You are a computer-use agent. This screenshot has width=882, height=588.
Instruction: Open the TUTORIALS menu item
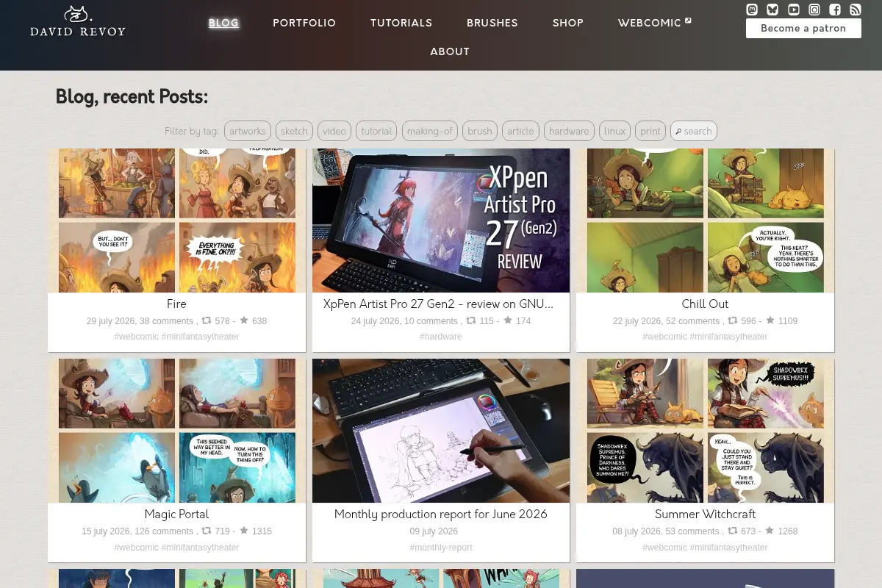401,23
